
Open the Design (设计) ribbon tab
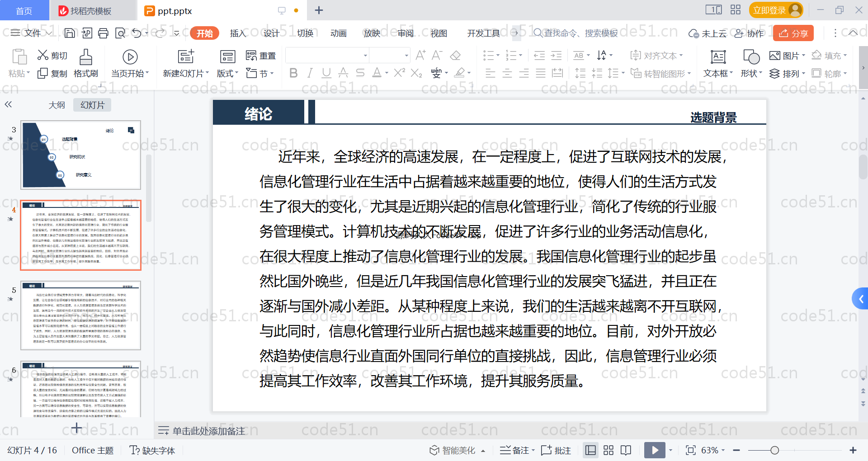tap(272, 33)
